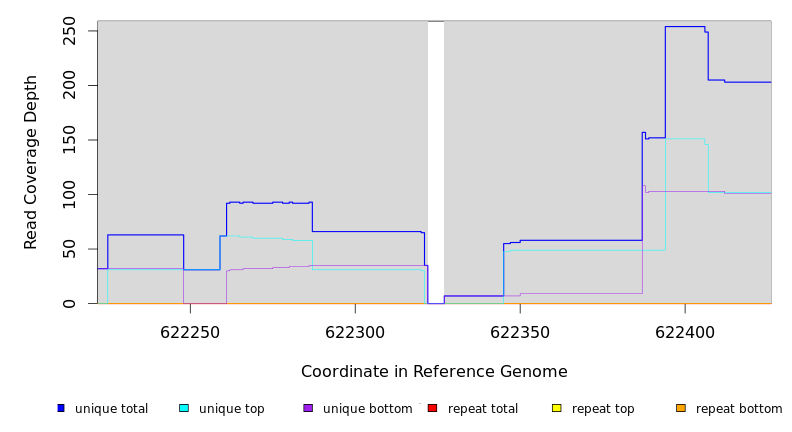The image size is (792, 432).
Task: Click the "Coordinate in Reference Genome" axis title
Action: coord(434,372)
